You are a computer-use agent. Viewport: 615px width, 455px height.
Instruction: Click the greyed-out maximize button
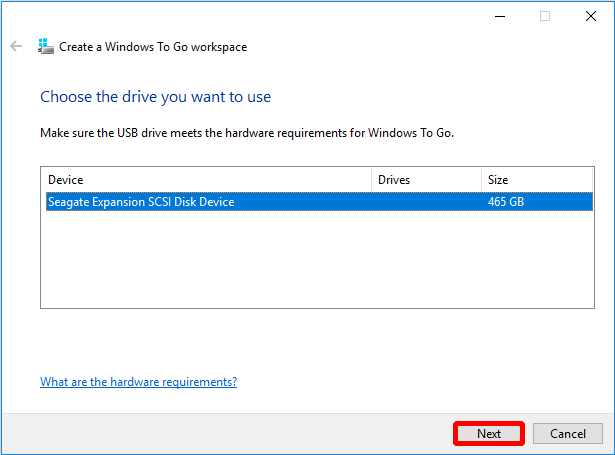pos(545,16)
